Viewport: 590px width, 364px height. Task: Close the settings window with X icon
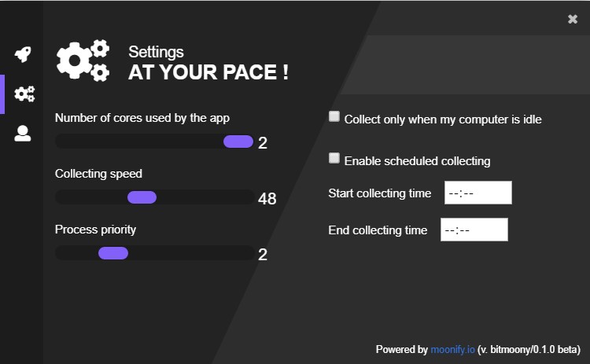[x=573, y=19]
